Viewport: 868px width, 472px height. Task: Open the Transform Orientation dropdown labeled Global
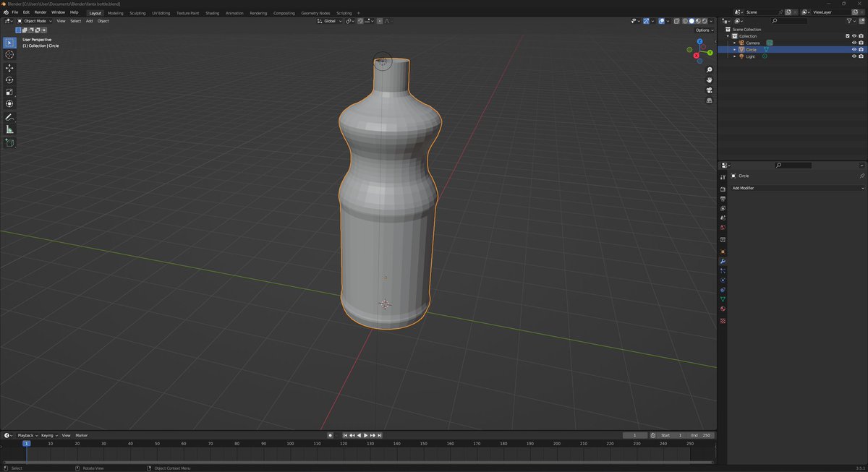click(331, 21)
